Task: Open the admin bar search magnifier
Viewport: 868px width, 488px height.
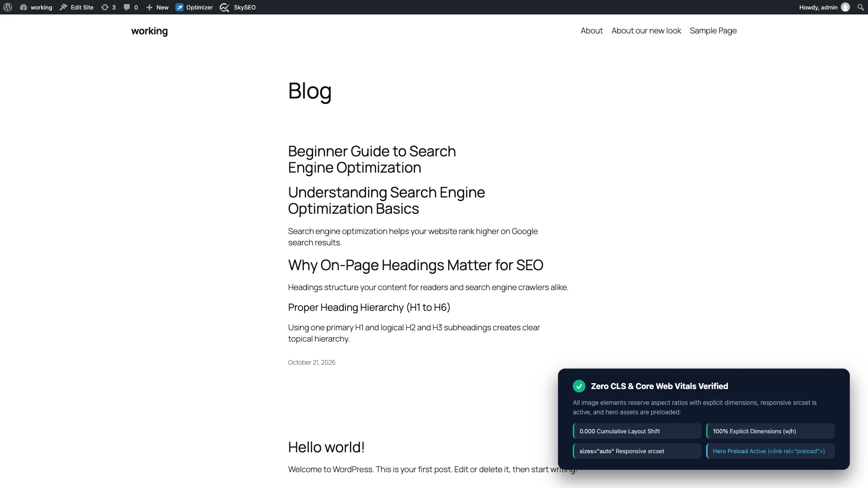Action: coord(861,7)
